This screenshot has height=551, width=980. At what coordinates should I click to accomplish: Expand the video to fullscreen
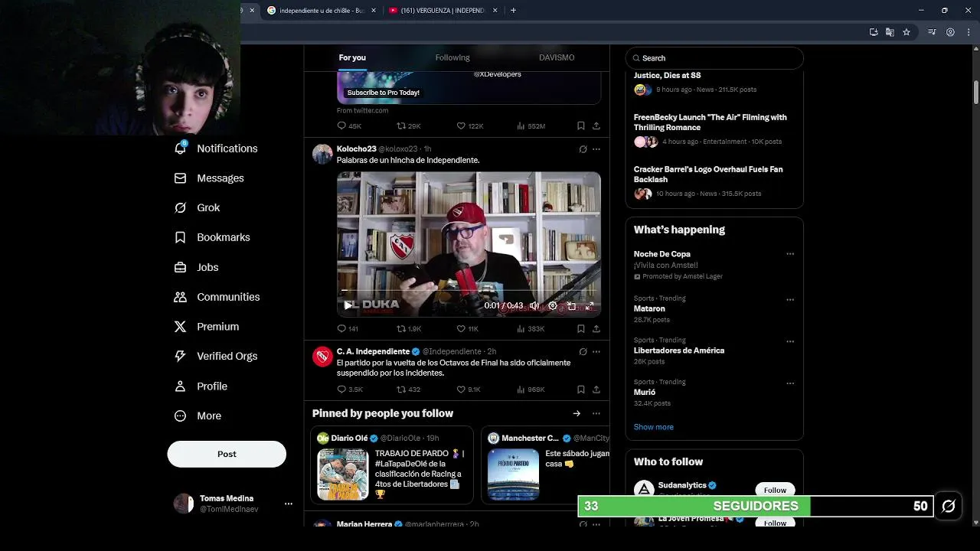(590, 305)
